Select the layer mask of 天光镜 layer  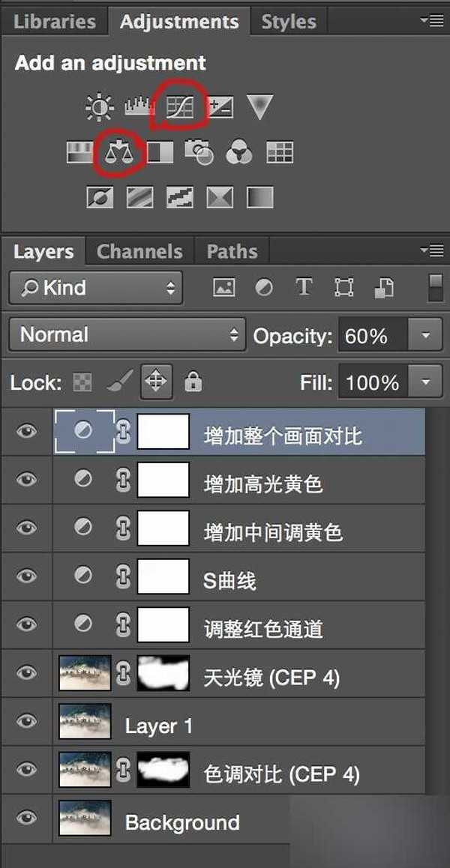(163, 673)
